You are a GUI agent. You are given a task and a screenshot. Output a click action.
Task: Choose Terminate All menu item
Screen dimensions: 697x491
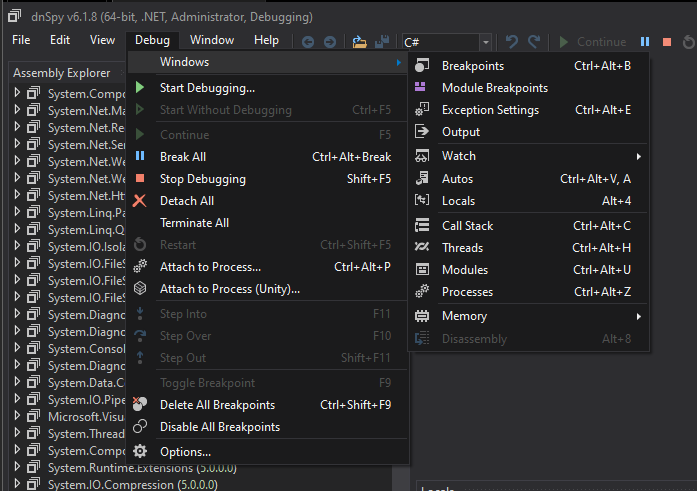[x=268, y=223]
